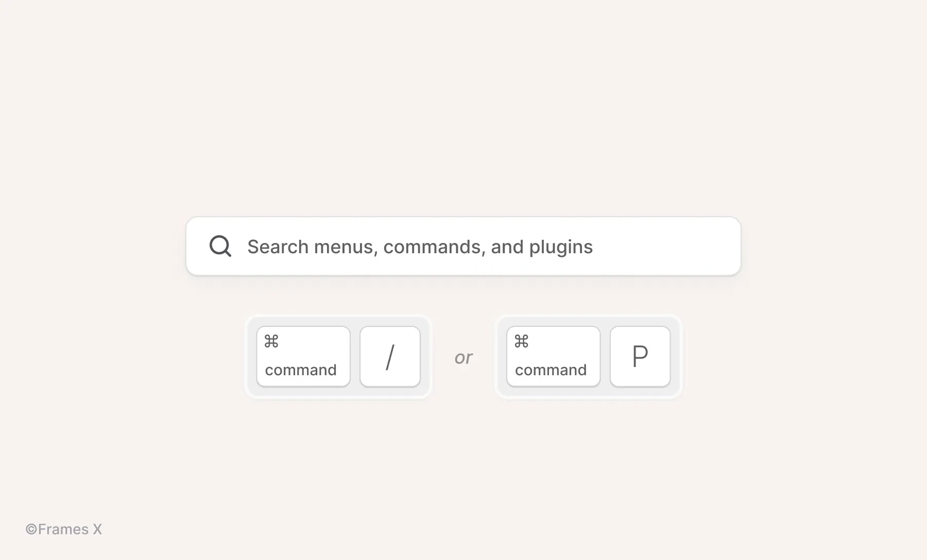Select the left keyboard shortcut container
This screenshot has height=560, width=927.
point(338,356)
